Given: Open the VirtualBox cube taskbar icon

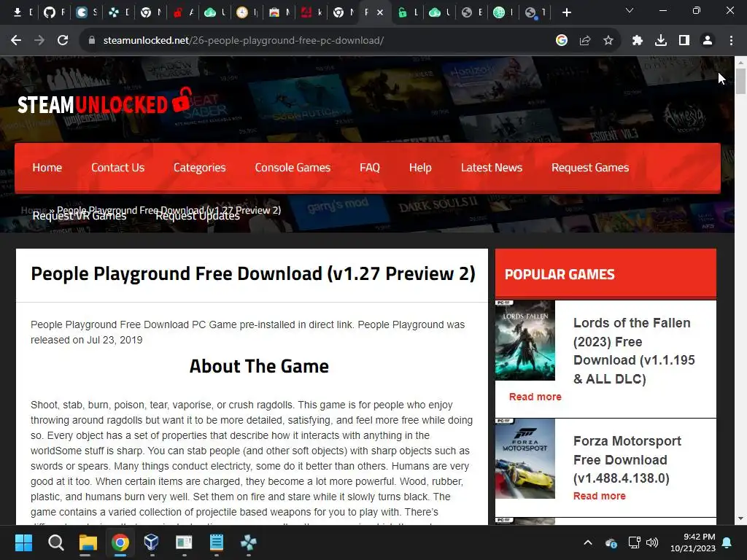Looking at the screenshot, I should 152,542.
